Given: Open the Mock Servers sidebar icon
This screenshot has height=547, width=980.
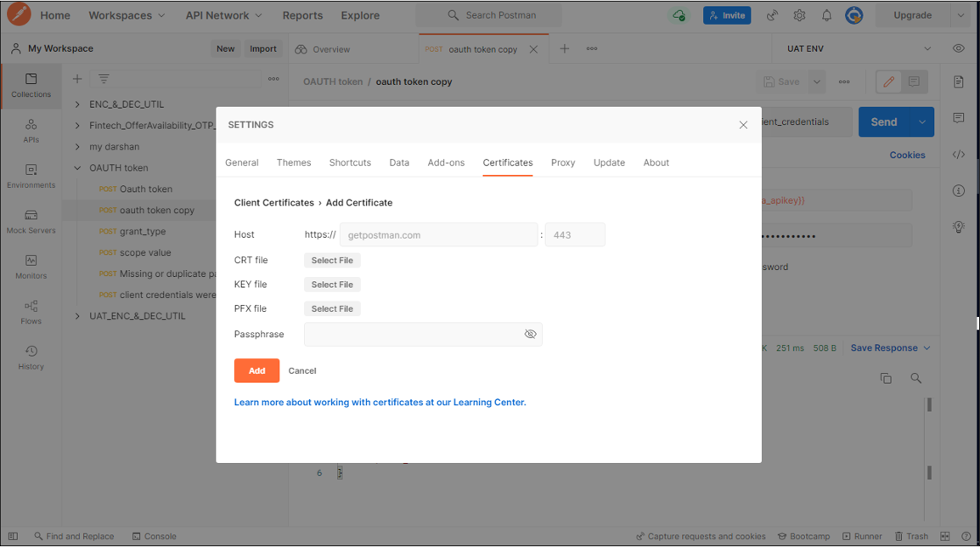Looking at the screenshot, I should coord(31,221).
